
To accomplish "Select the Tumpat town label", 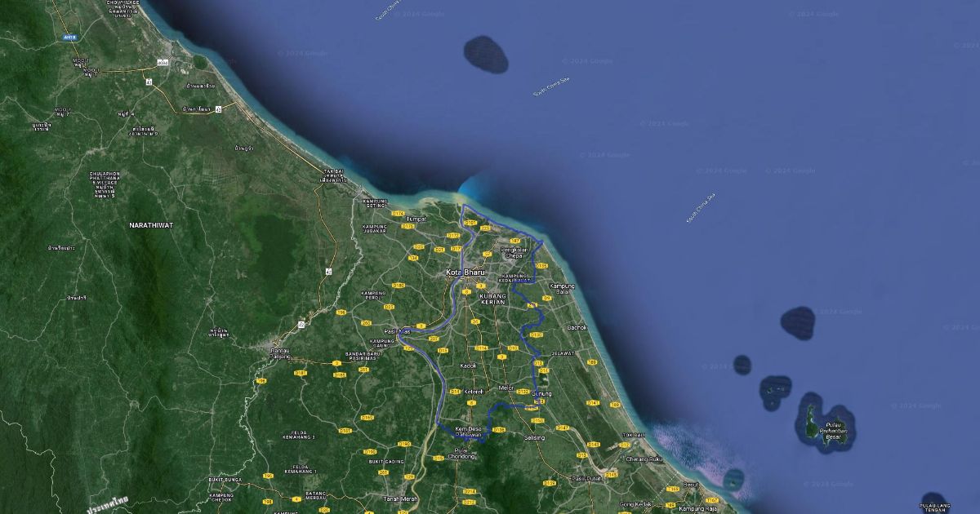I will pos(416,219).
